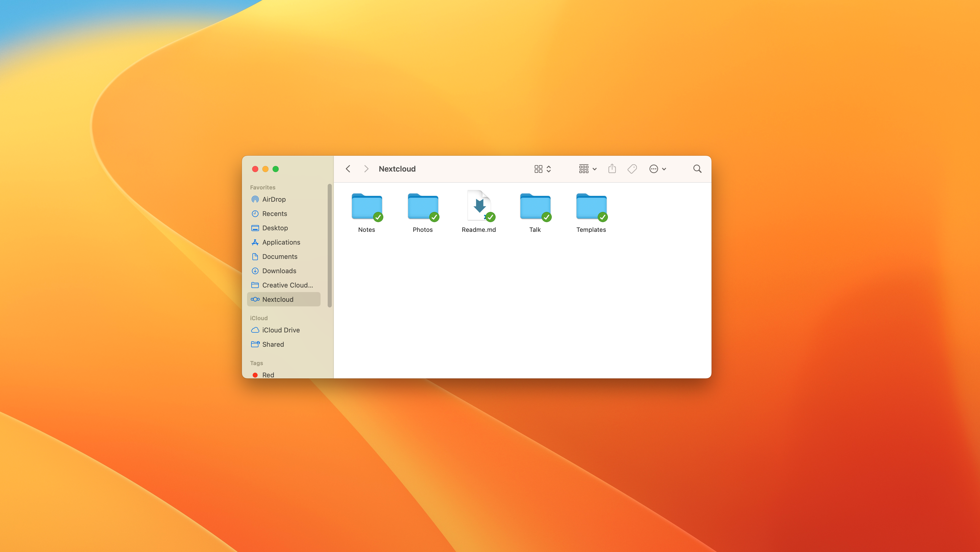Open Downloads in the sidebar
Viewport: 980px width, 552px height.
[284, 271]
